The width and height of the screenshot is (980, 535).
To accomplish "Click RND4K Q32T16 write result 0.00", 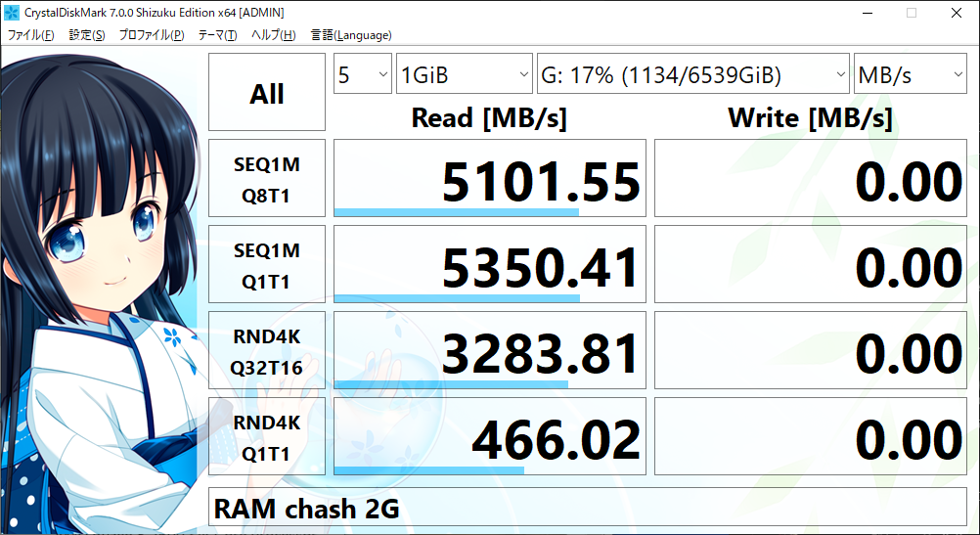I will click(x=811, y=350).
